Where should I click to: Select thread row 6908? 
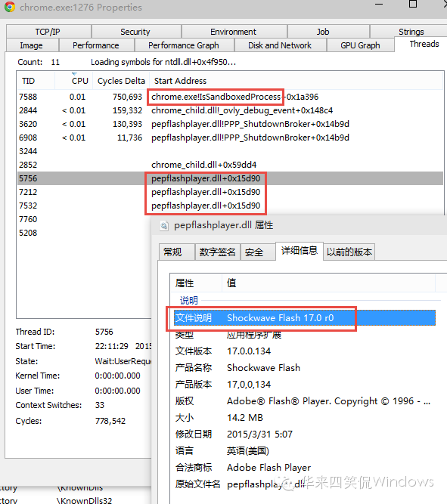(230, 138)
